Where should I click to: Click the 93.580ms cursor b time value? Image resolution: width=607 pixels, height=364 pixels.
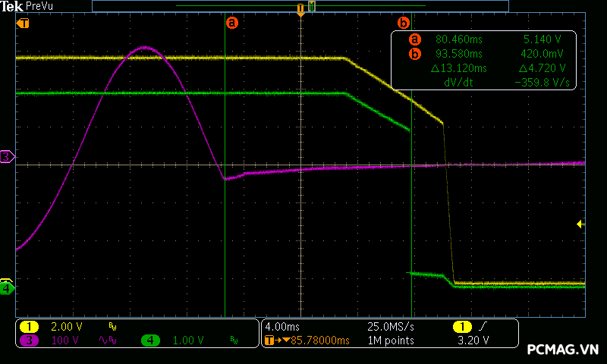point(459,53)
